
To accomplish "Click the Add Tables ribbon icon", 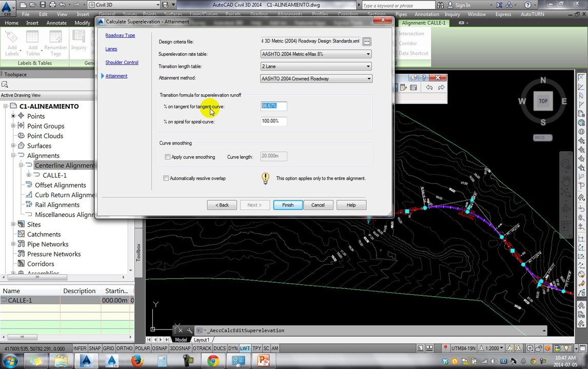I will click(33, 44).
